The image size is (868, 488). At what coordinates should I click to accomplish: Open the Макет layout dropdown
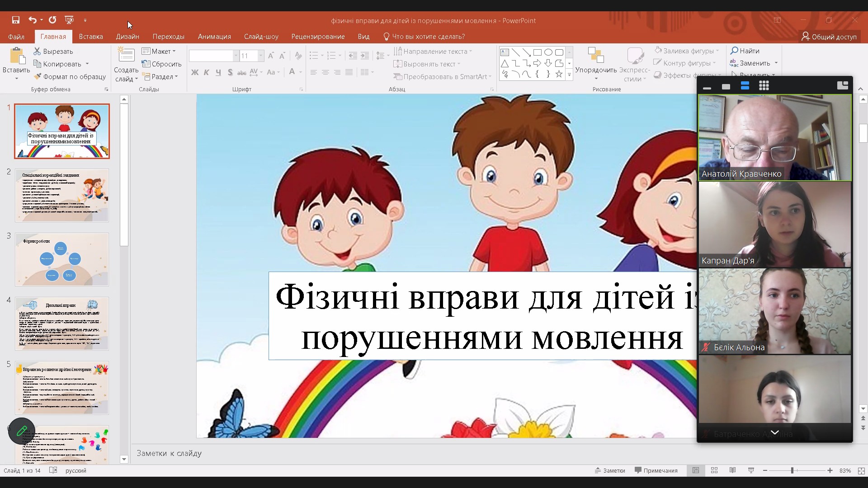[159, 52]
